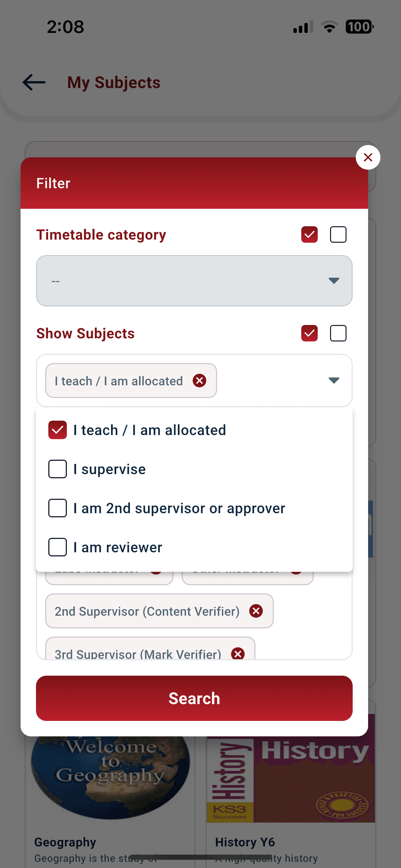Screen dimensions: 401x868
Task: Tick the empty box beside Show Subjects
Action: pyautogui.click(x=338, y=333)
